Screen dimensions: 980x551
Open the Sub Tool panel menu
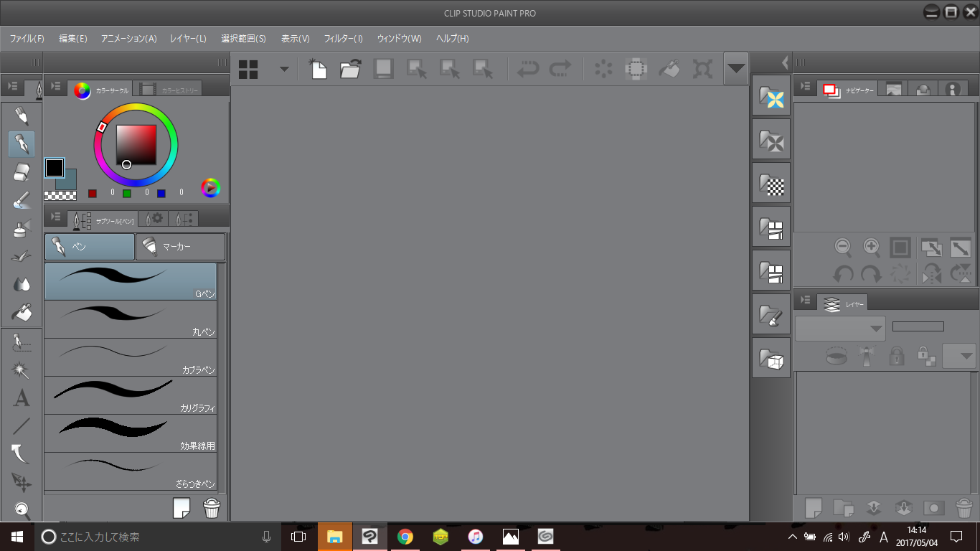click(56, 217)
